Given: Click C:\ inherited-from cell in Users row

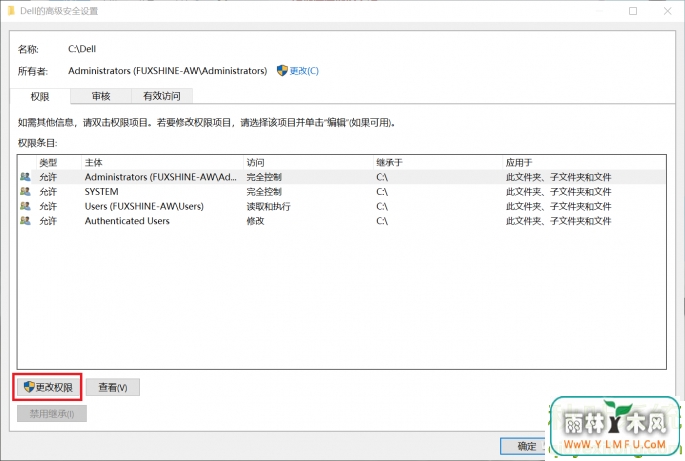Looking at the screenshot, I should pos(382,206).
